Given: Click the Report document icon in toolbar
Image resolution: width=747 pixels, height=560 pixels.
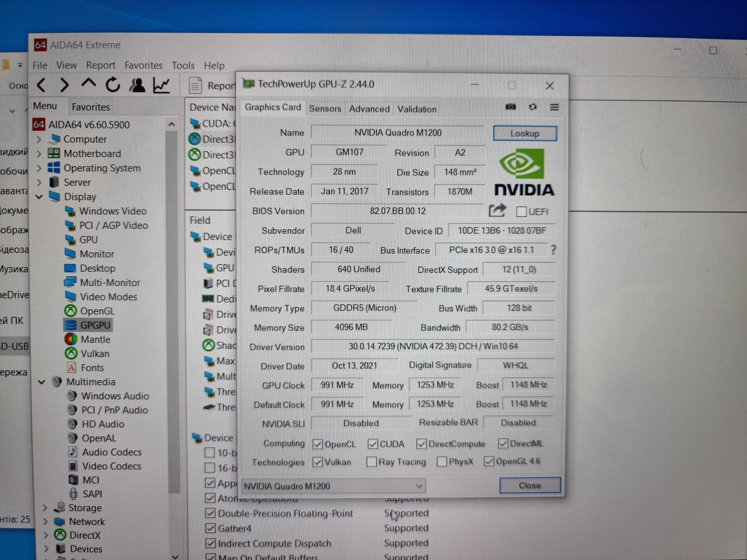Looking at the screenshot, I should [x=195, y=85].
